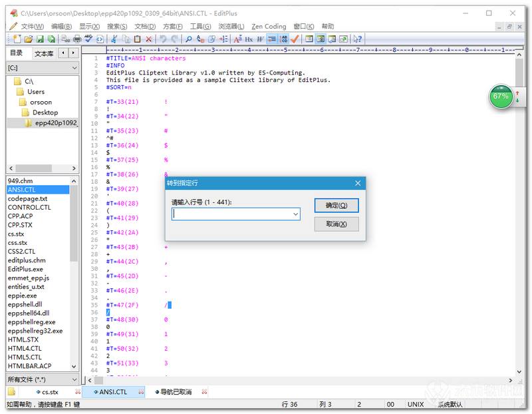
Task: Open the 帮助 menu
Action: tap(328, 27)
